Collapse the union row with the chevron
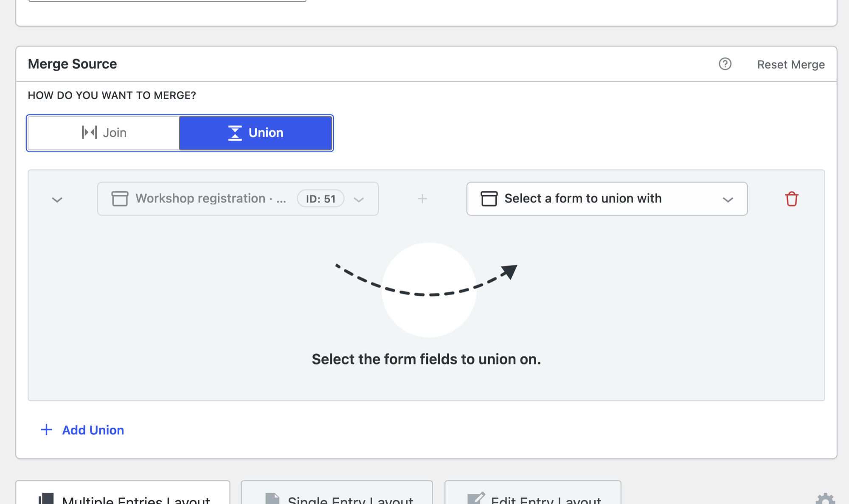 [x=57, y=199]
